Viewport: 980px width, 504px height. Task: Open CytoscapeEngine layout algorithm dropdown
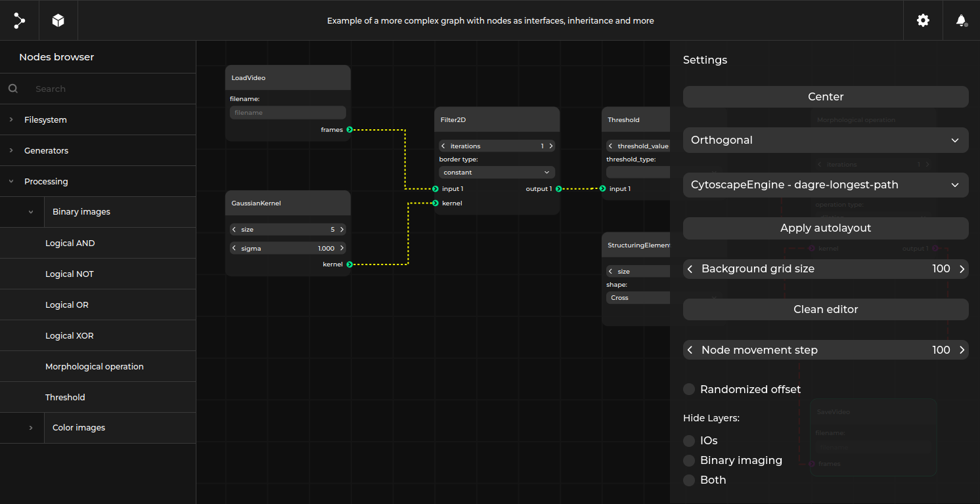[826, 185]
